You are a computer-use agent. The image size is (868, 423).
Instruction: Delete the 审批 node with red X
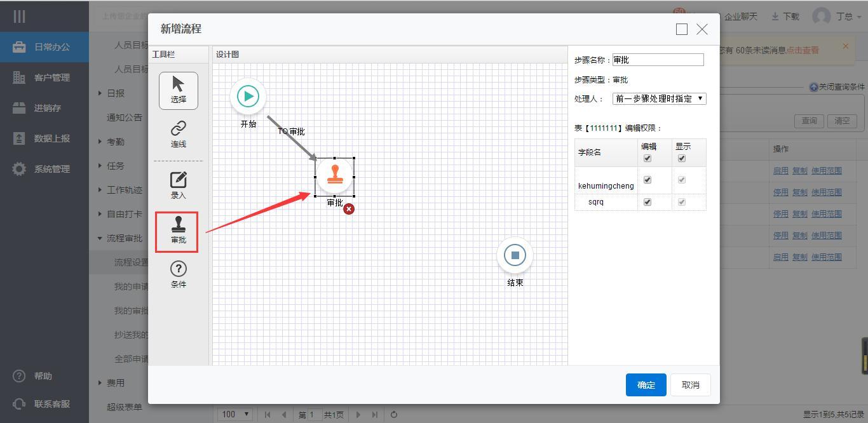349,209
